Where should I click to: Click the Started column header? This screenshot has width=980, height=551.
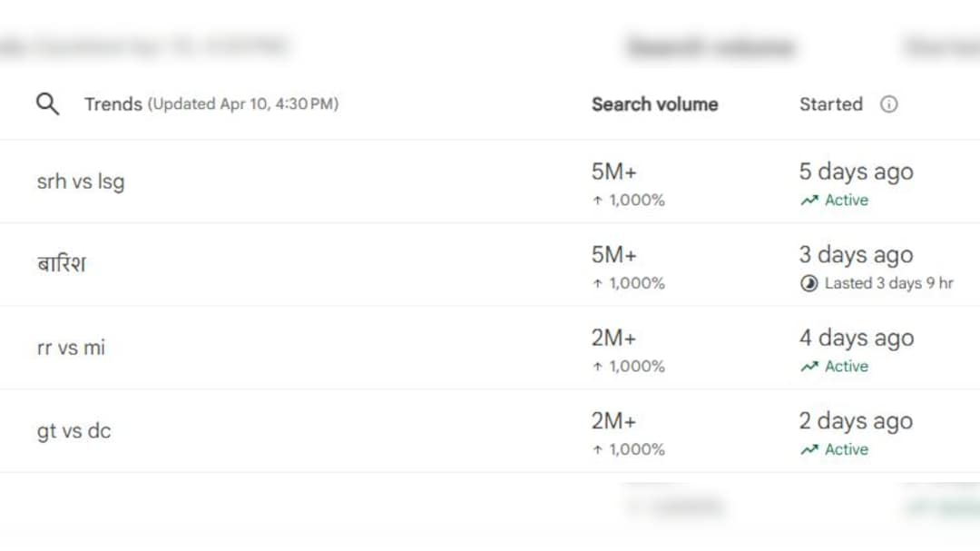pos(830,104)
